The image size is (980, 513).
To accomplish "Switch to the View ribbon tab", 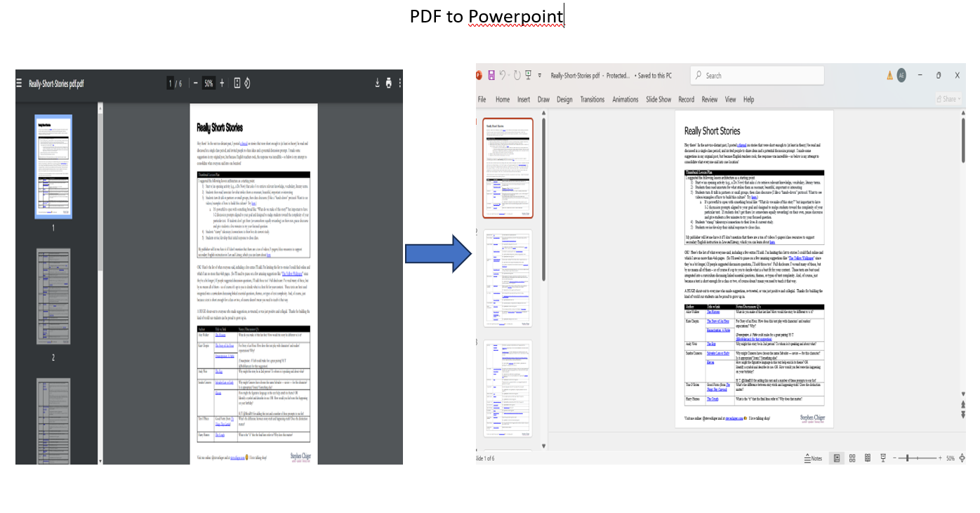I will click(731, 100).
